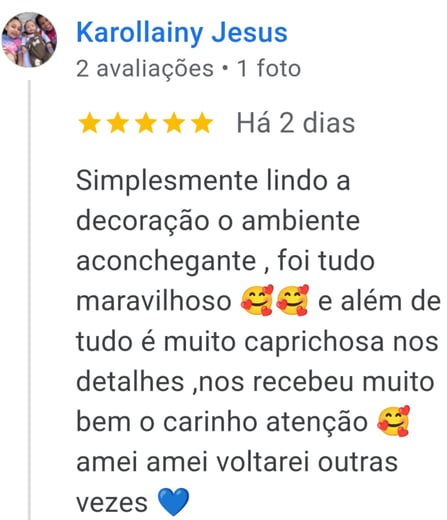
Task: Click the second hearts emoji before "e além"
Action: [x=293, y=300]
